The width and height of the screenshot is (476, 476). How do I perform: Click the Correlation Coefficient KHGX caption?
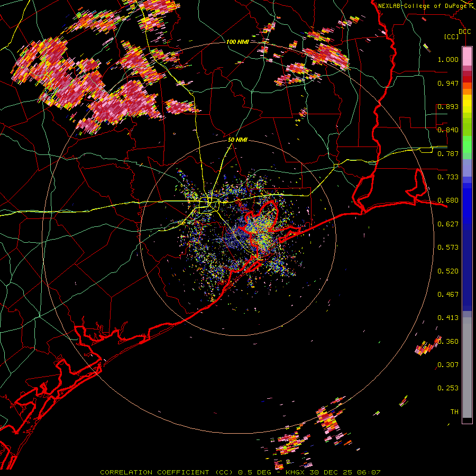pyautogui.click(x=240, y=472)
